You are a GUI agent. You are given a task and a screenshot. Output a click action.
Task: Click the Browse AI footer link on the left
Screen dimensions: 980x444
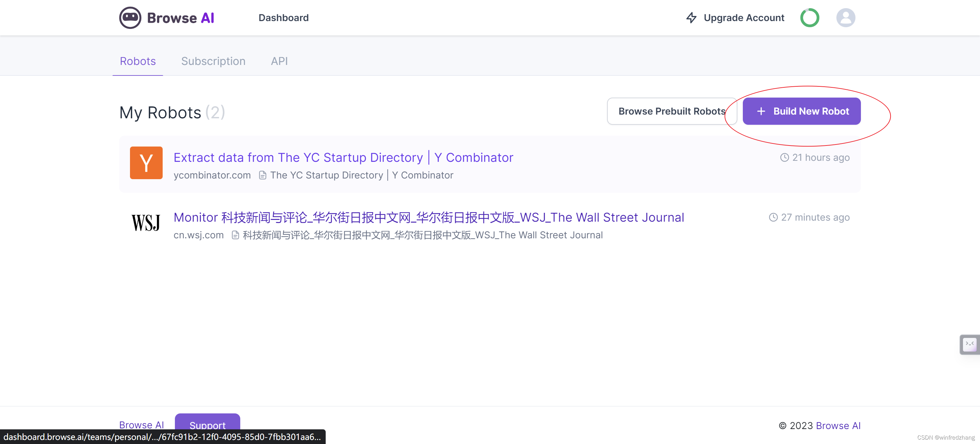[142, 425]
